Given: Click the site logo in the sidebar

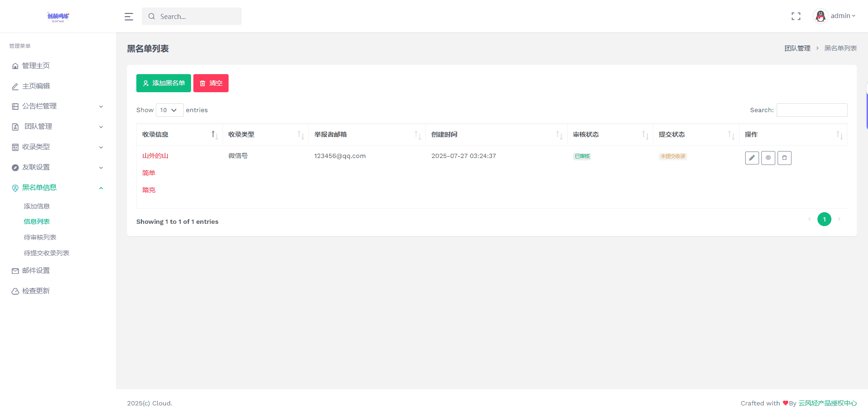Looking at the screenshot, I should [x=58, y=17].
